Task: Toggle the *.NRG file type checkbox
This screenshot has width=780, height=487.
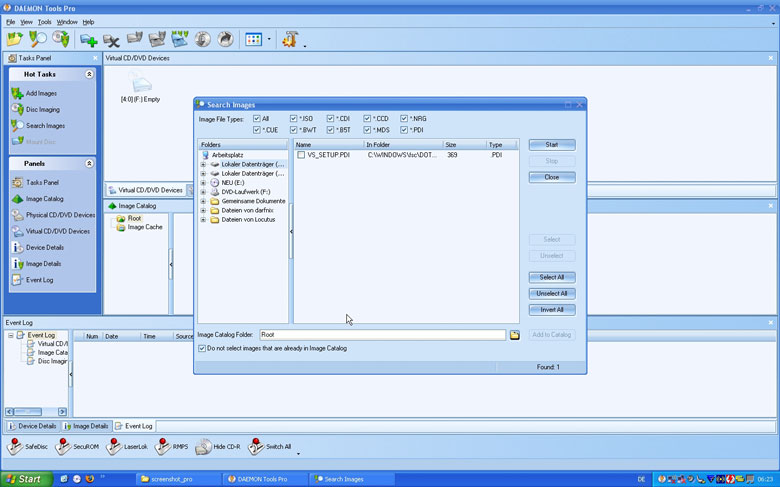Action: (404, 118)
